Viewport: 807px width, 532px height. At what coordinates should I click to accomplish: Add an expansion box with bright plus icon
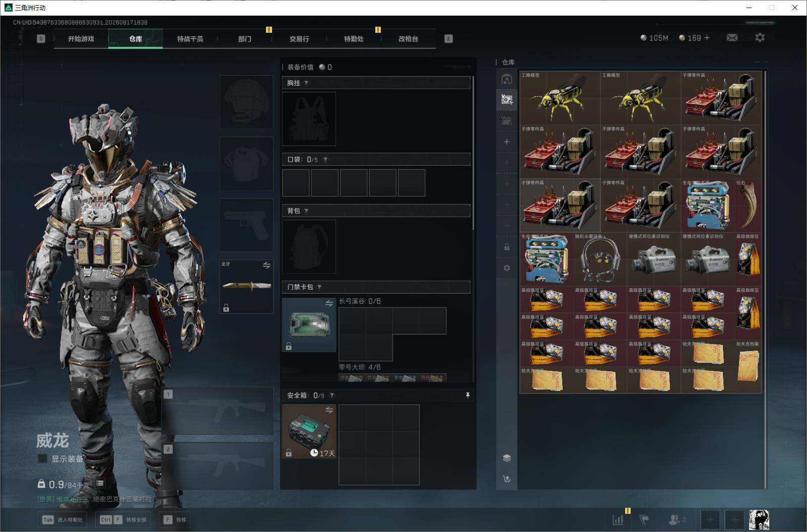tap(507, 142)
